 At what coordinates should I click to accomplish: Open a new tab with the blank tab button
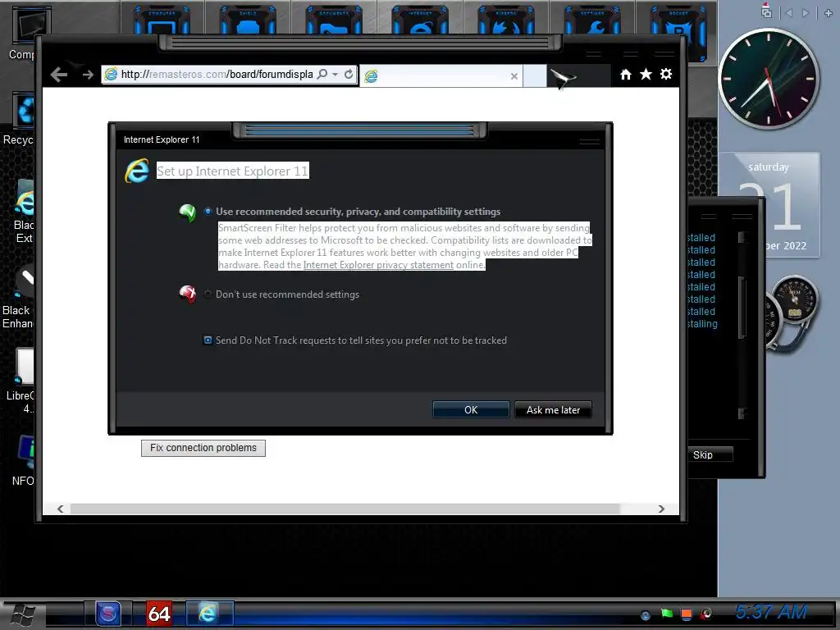534,75
